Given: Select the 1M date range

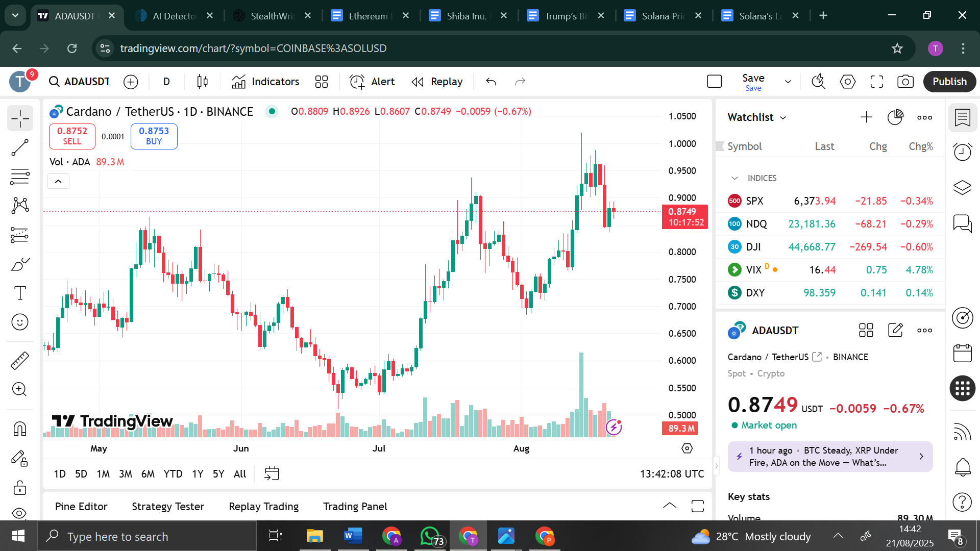Looking at the screenshot, I should tap(103, 474).
